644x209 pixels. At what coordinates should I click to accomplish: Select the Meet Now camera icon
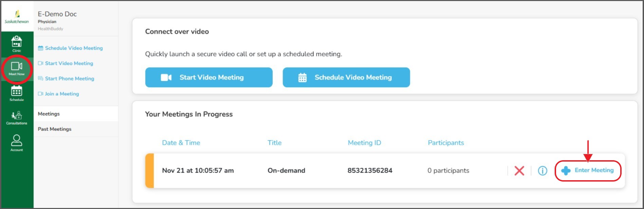17,68
